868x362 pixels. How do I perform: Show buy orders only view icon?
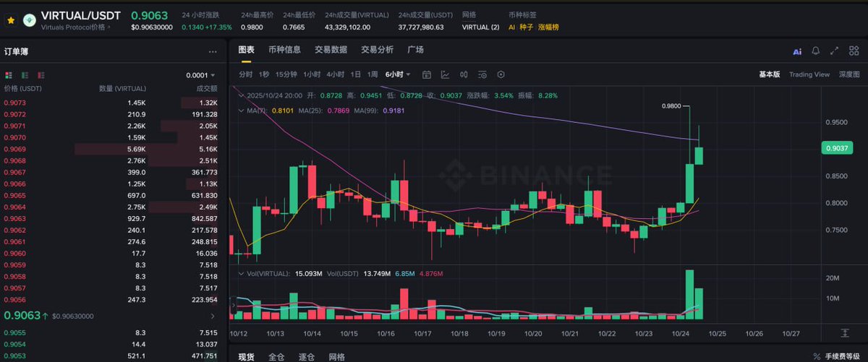(25, 75)
